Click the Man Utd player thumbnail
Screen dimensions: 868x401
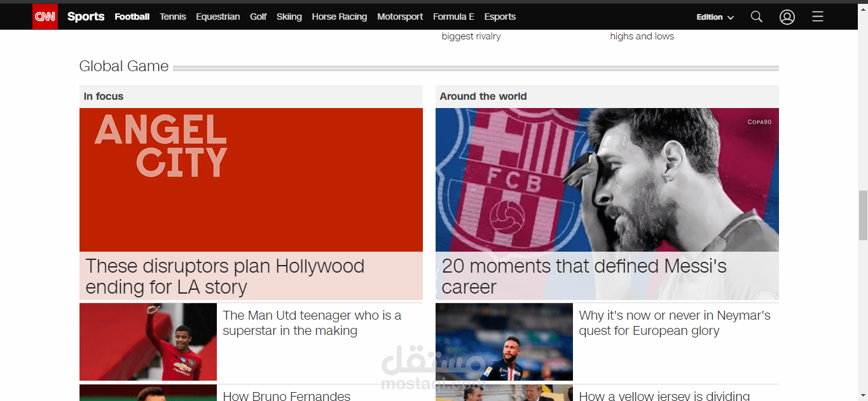coord(148,342)
